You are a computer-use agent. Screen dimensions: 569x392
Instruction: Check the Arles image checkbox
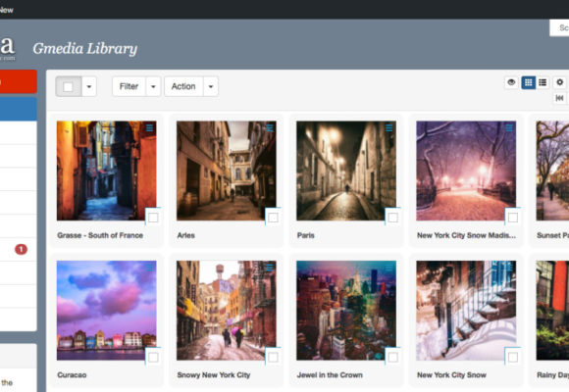pyautogui.click(x=273, y=218)
